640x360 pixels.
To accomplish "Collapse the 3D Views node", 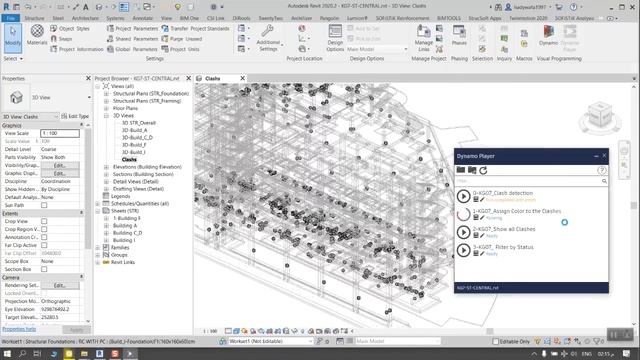I will [x=107, y=116].
